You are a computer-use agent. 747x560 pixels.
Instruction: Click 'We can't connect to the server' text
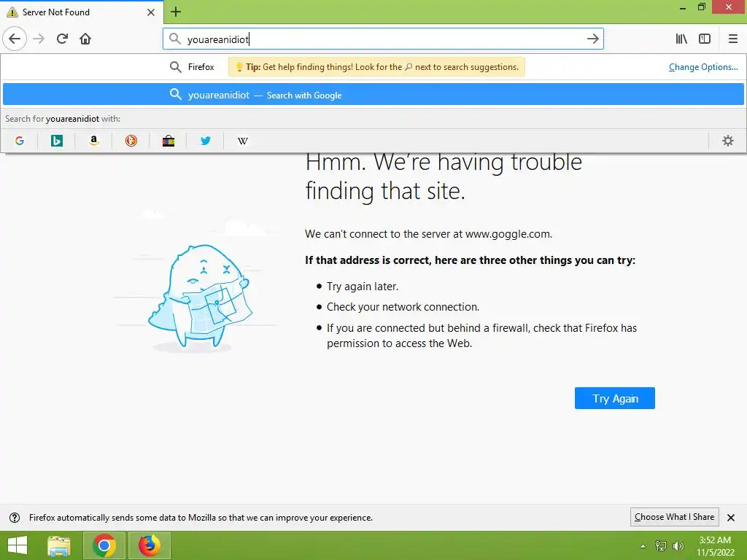(428, 234)
